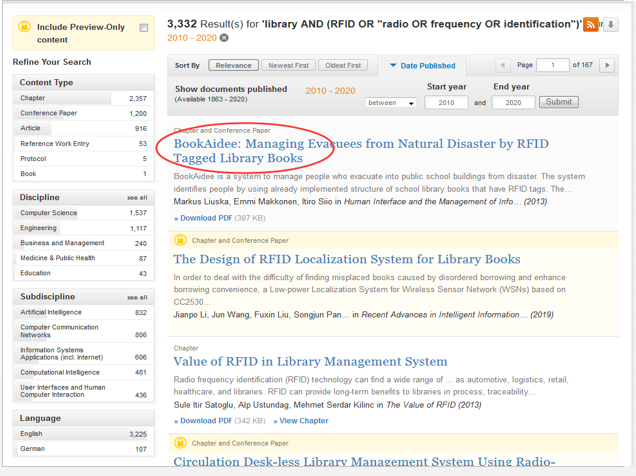Sort results by Newest First
This screenshot has height=476, width=636.
pyautogui.click(x=288, y=65)
